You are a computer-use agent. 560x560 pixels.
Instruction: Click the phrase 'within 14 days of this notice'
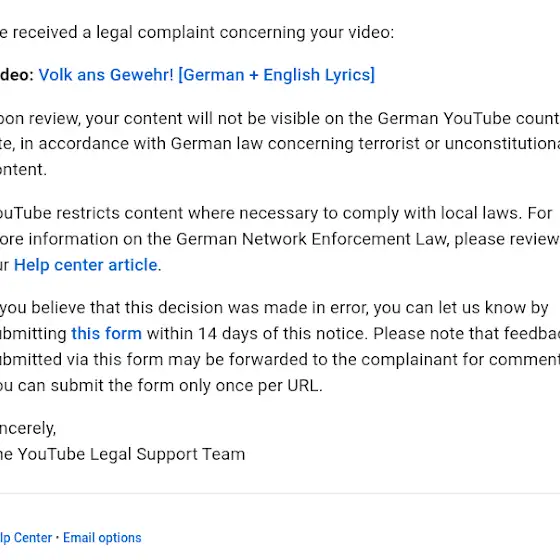coord(257,334)
